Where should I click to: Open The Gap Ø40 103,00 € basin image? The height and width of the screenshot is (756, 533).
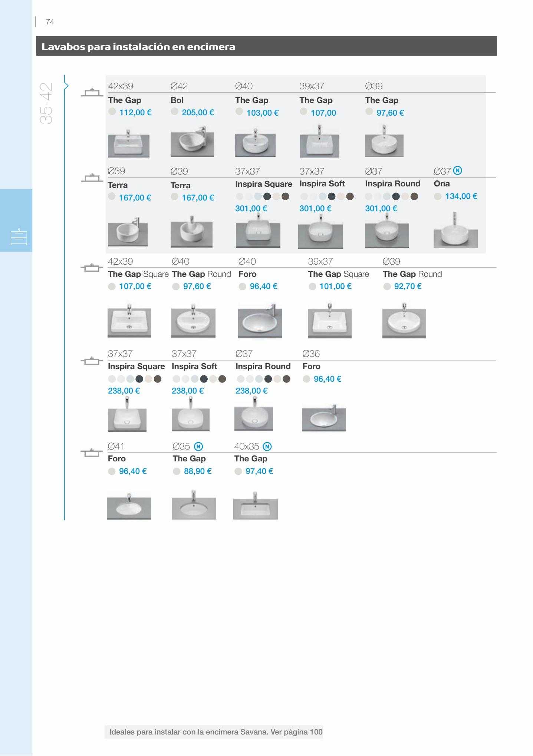coord(255,142)
